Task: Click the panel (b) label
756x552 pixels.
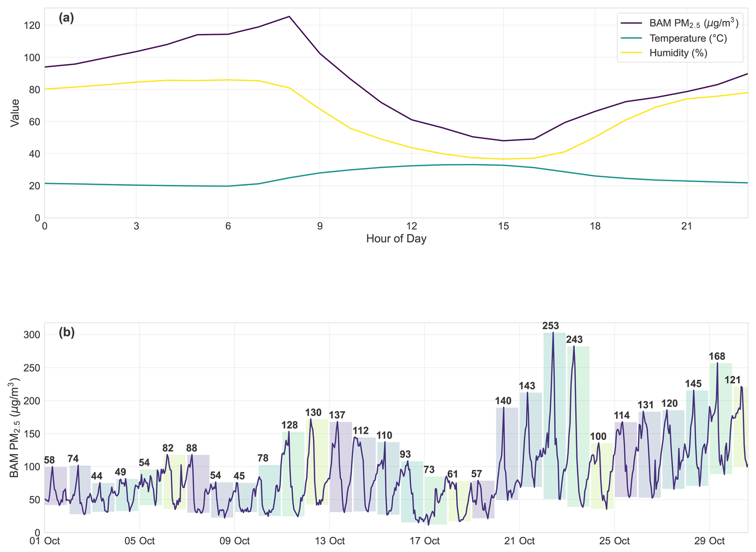Action: coord(66,333)
